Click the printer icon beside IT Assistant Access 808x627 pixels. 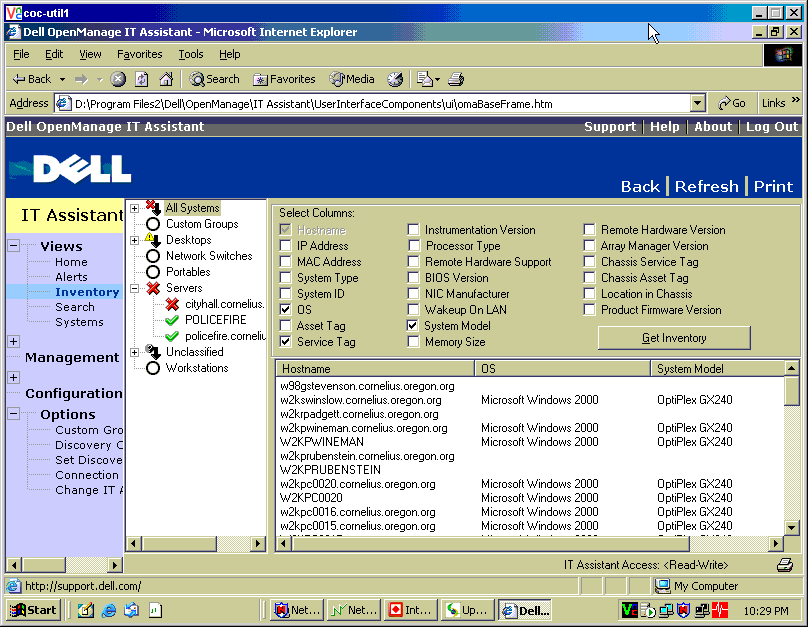point(785,565)
